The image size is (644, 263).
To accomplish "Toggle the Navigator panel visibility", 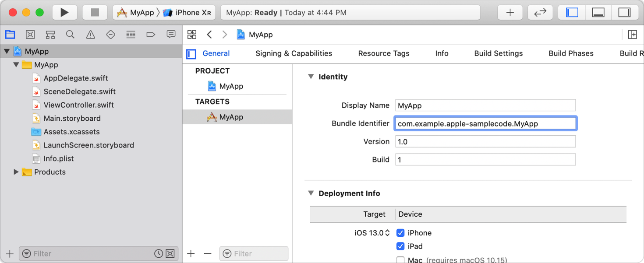I will (x=572, y=13).
